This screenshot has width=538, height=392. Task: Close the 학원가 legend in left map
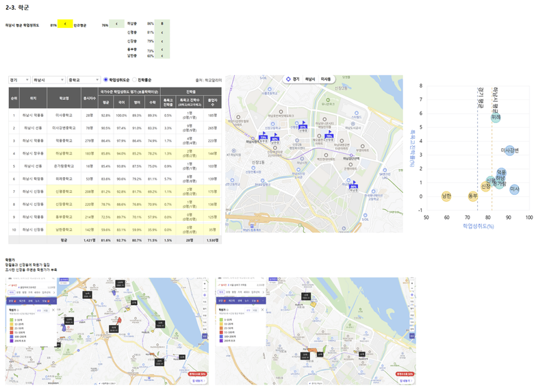click(x=53, y=310)
